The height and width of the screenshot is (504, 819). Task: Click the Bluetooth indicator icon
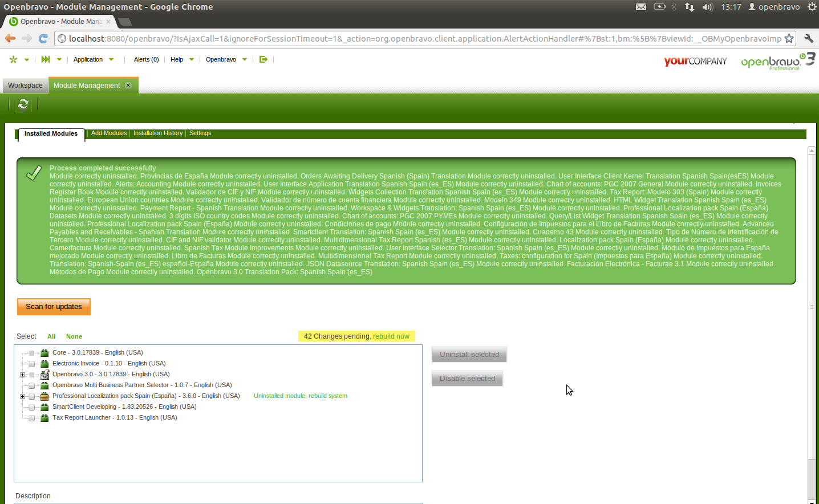click(674, 7)
